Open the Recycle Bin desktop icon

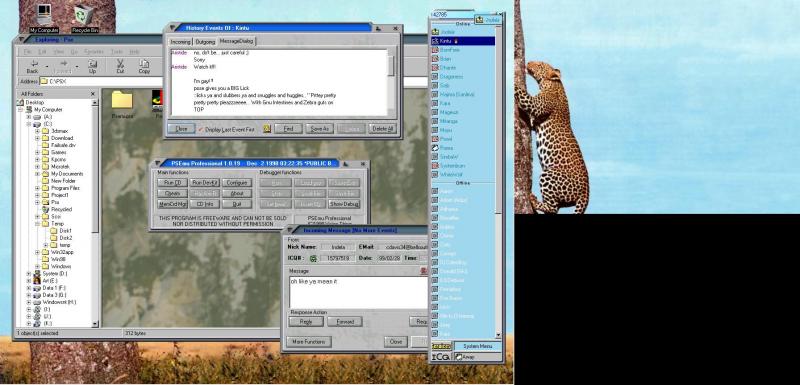84,18
